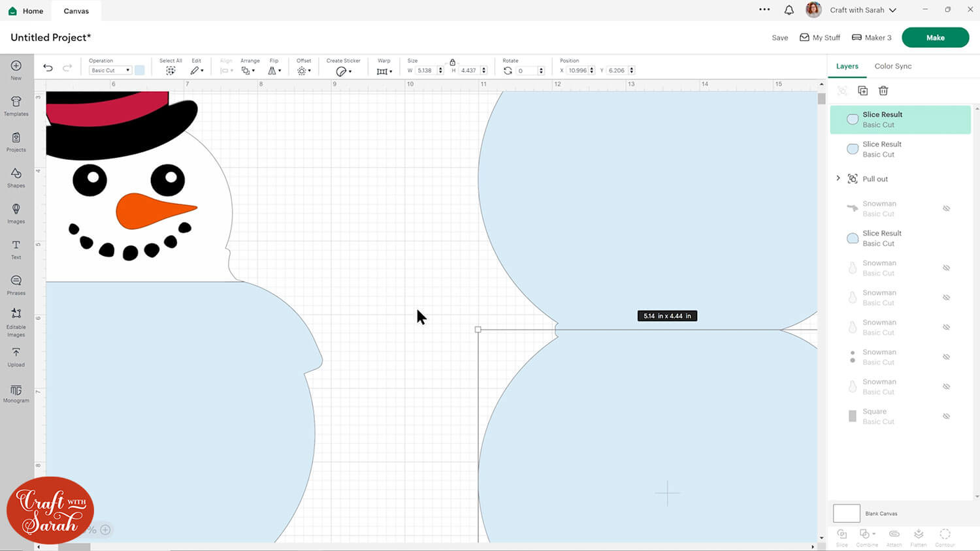The width and height of the screenshot is (980, 551).
Task: Open the Monogram tool
Action: click(x=16, y=392)
